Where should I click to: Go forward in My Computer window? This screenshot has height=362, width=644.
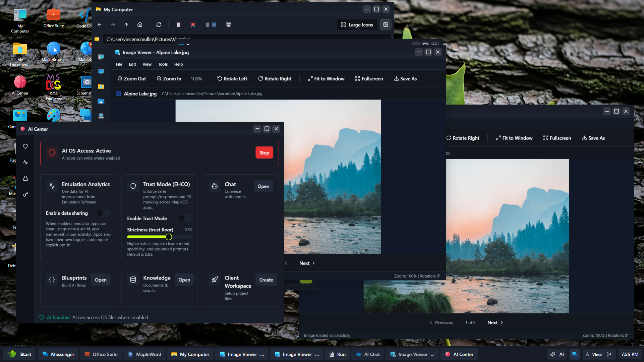(x=113, y=24)
